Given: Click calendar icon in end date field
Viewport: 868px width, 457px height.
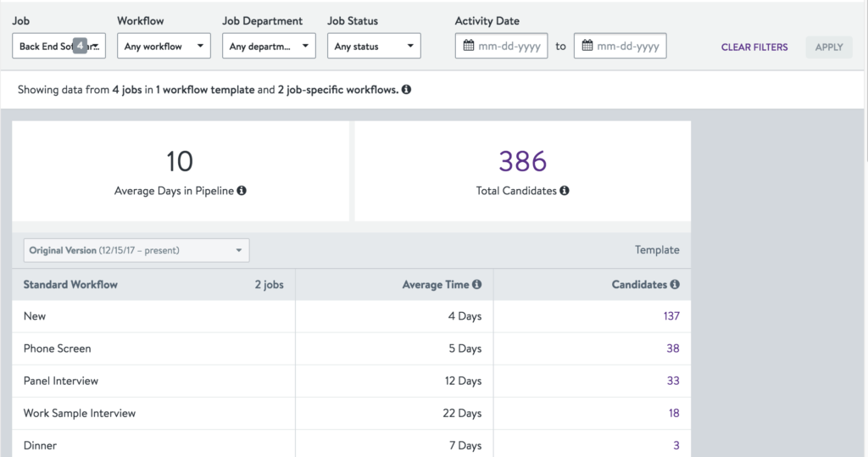Looking at the screenshot, I should coord(587,46).
